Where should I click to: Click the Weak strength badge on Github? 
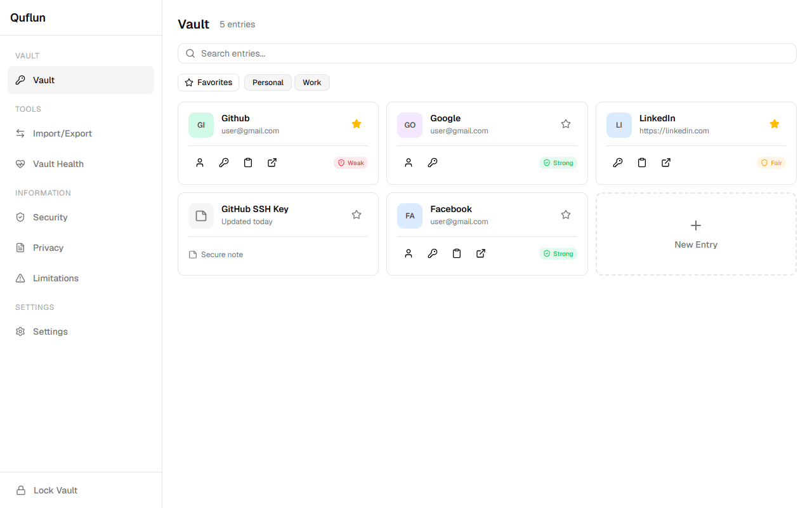click(351, 163)
